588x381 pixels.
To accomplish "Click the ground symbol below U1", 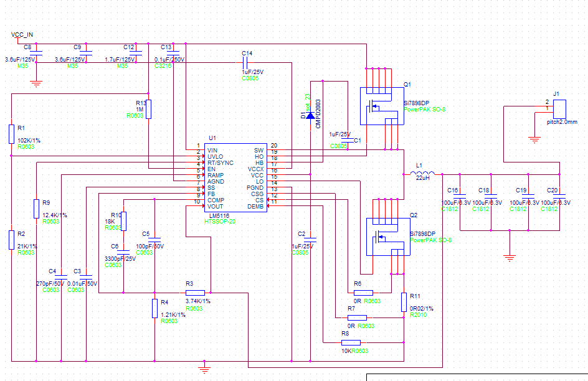I will tap(204, 370).
